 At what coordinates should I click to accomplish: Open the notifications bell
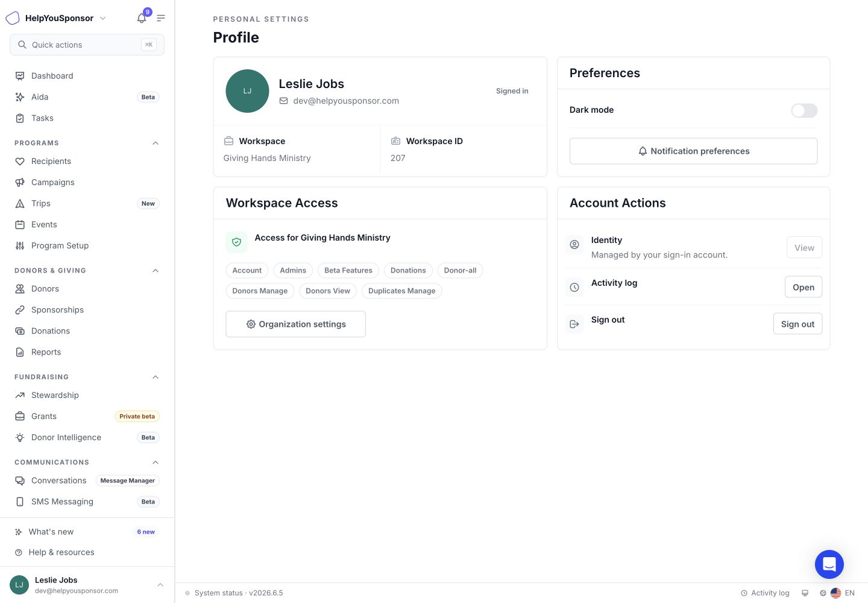point(142,18)
